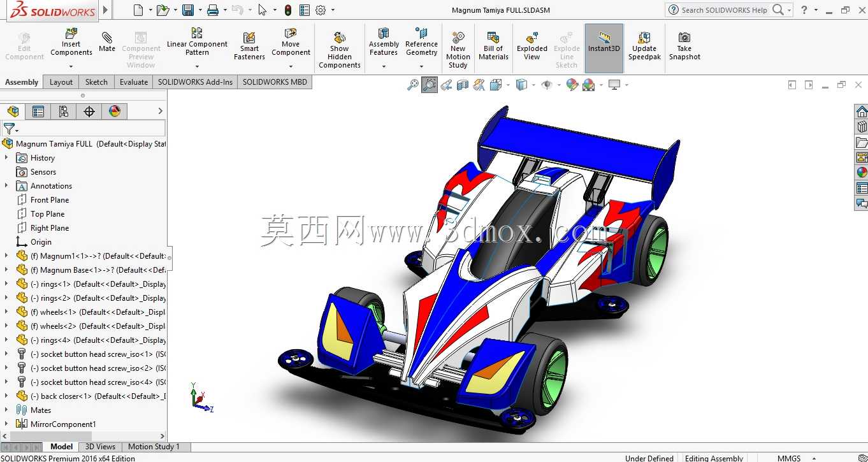Open the Motion Study 1 tab
868x462 pixels.
(154, 447)
